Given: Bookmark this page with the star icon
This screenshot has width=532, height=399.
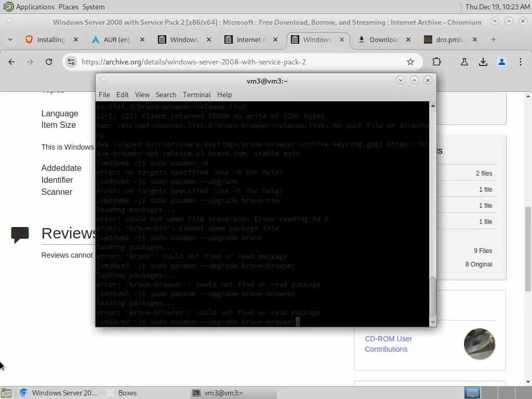Looking at the screenshot, I should point(410,62).
